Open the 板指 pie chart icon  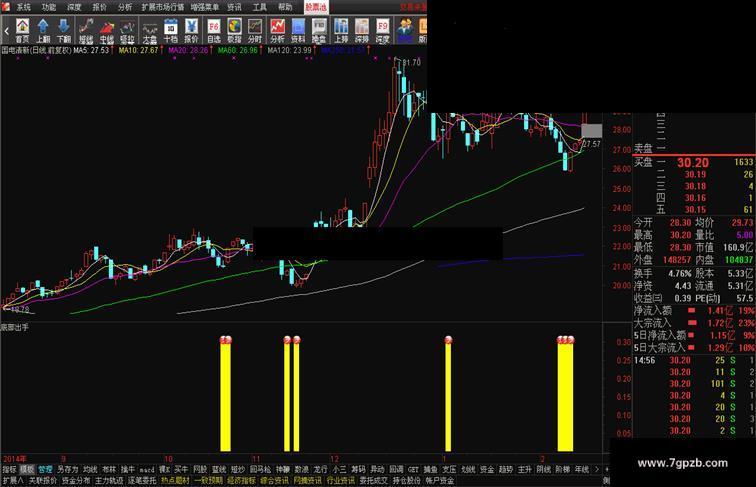pos(234,30)
